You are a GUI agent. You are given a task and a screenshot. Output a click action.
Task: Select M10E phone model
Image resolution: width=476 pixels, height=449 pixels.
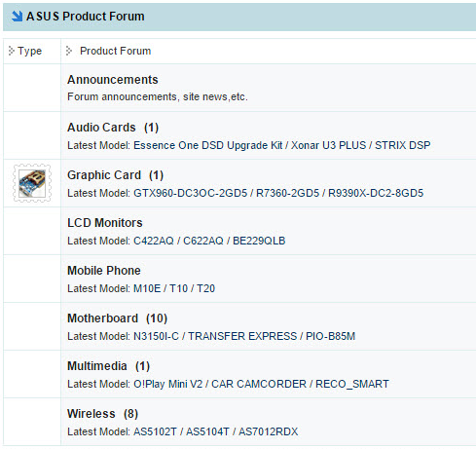click(x=147, y=288)
